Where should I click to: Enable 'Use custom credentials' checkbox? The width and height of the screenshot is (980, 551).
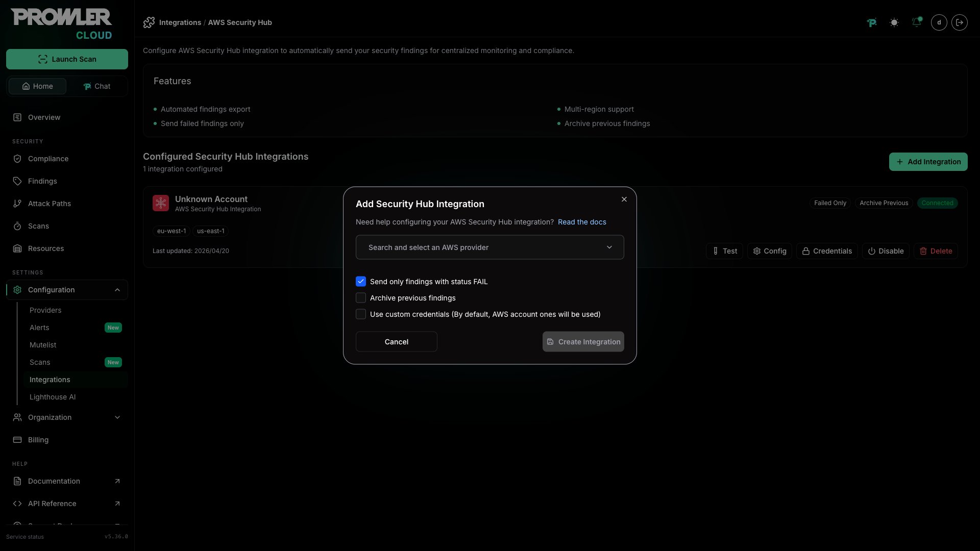(x=361, y=314)
